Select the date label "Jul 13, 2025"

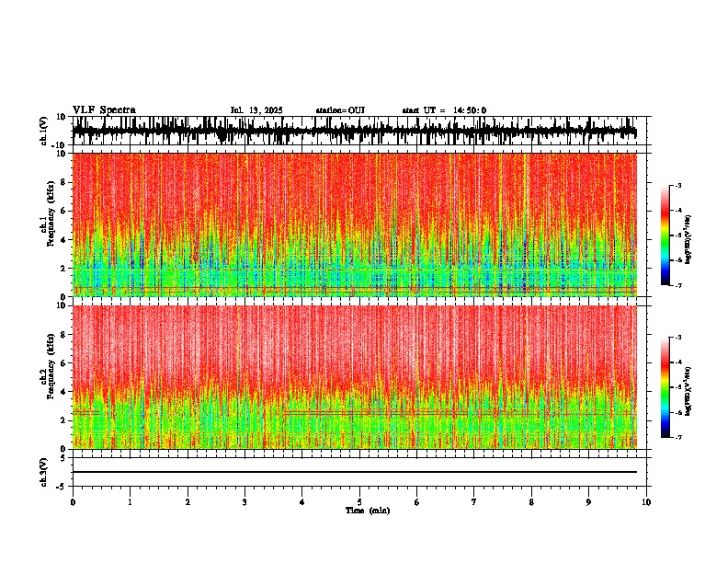256,110
